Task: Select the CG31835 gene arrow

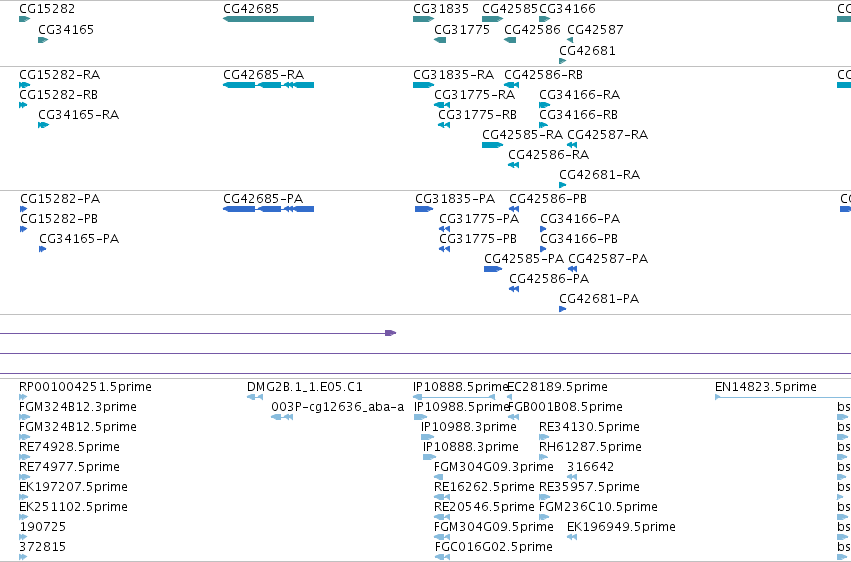Action: pyautogui.click(x=423, y=19)
